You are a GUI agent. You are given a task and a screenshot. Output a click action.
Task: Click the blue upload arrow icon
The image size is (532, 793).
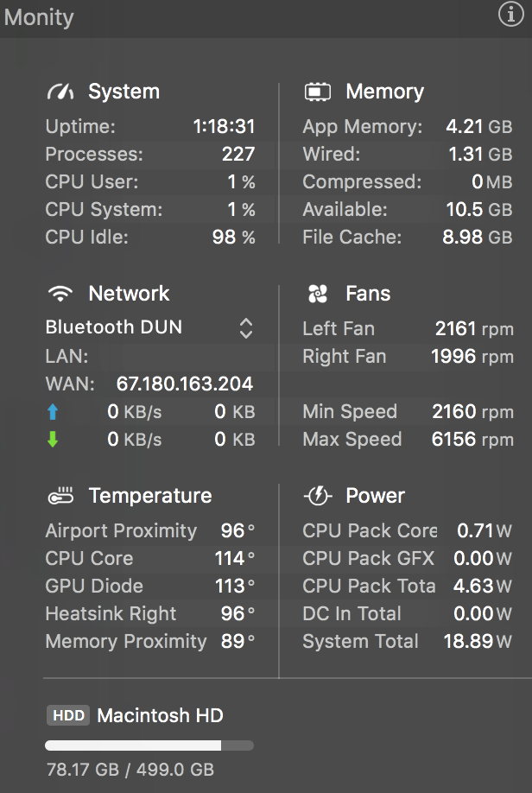(x=53, y=412)
